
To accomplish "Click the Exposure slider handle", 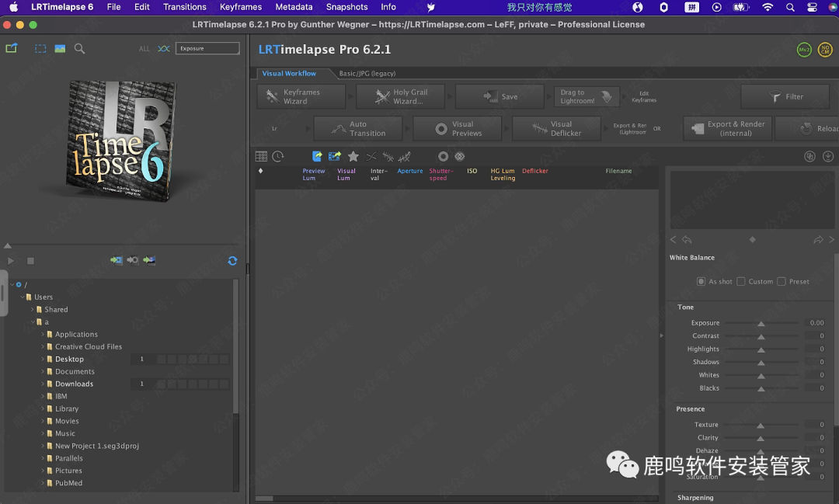I will coord(761,324).
